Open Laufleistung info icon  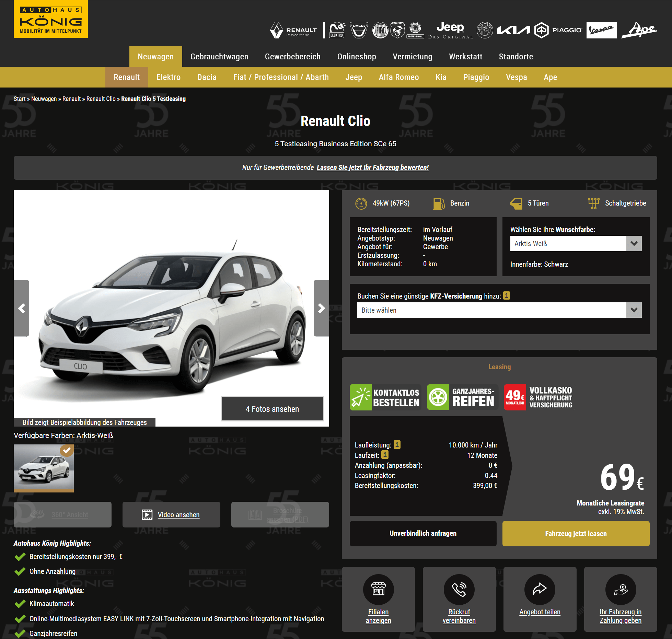coord(397,444)
